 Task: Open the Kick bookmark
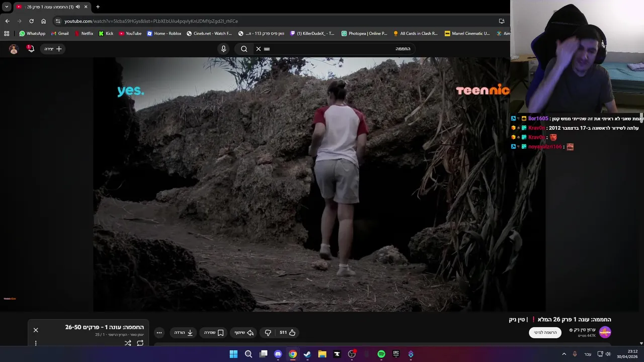pos(106,34)
